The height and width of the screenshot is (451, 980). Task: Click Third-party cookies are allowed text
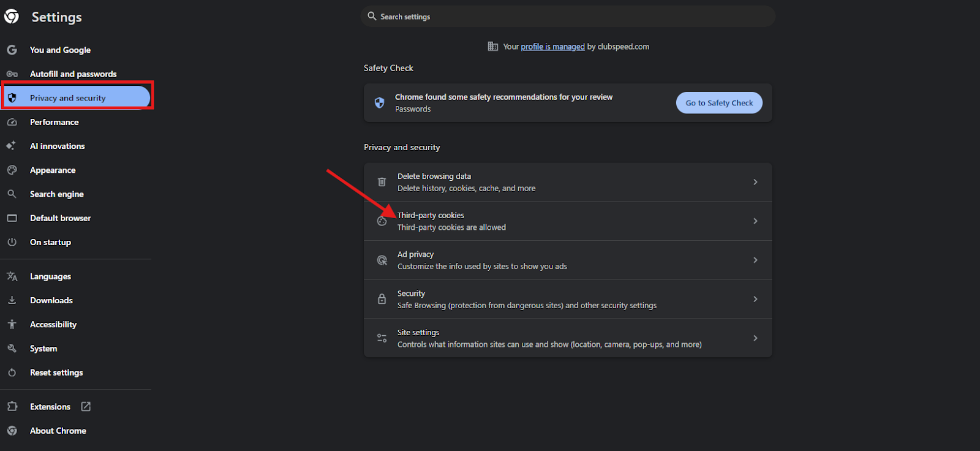click(x=451, y=227)
